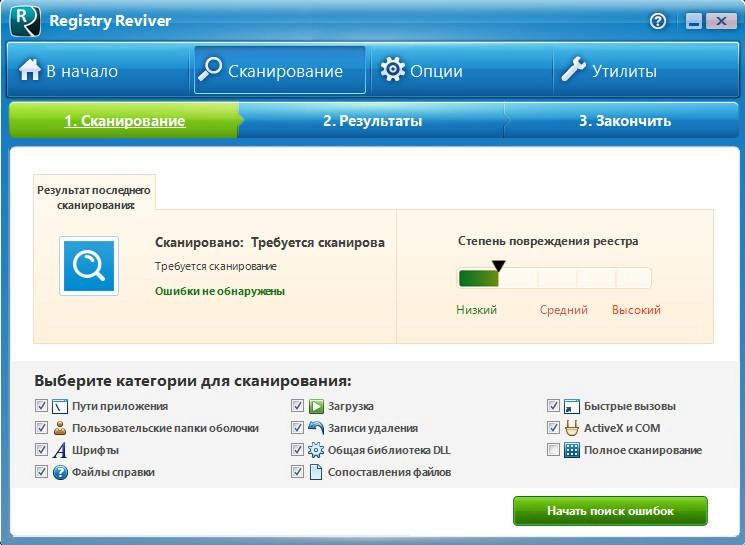The height and width of the screenshot is (545, 745).
Task: Open help via the question mark icon
Action: (x=658, y=21)
